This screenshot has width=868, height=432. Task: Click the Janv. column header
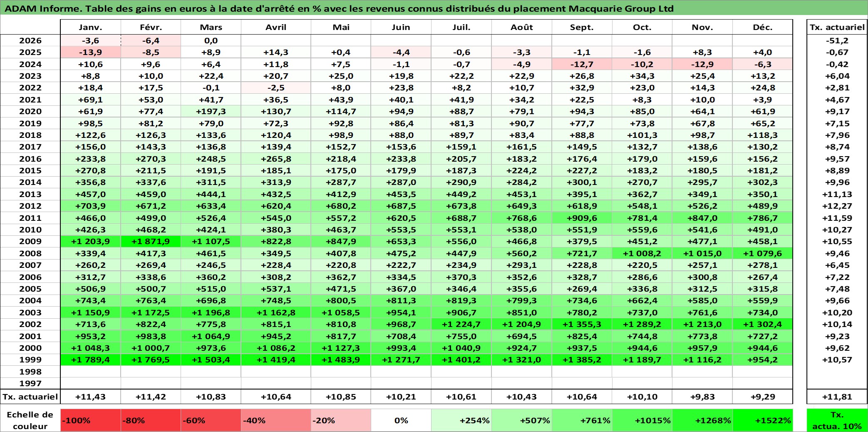91,27
